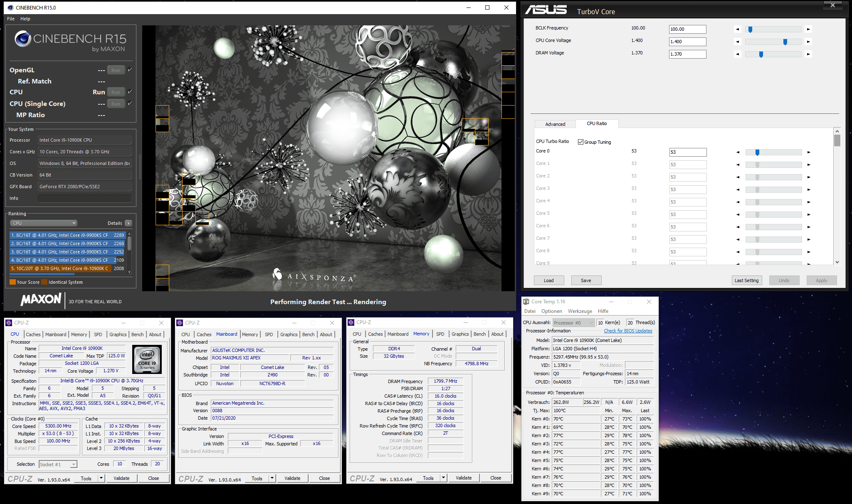Open the Socket #1 selection dropdown
Screen dimensions: 852x504
[x=58, y=464]
